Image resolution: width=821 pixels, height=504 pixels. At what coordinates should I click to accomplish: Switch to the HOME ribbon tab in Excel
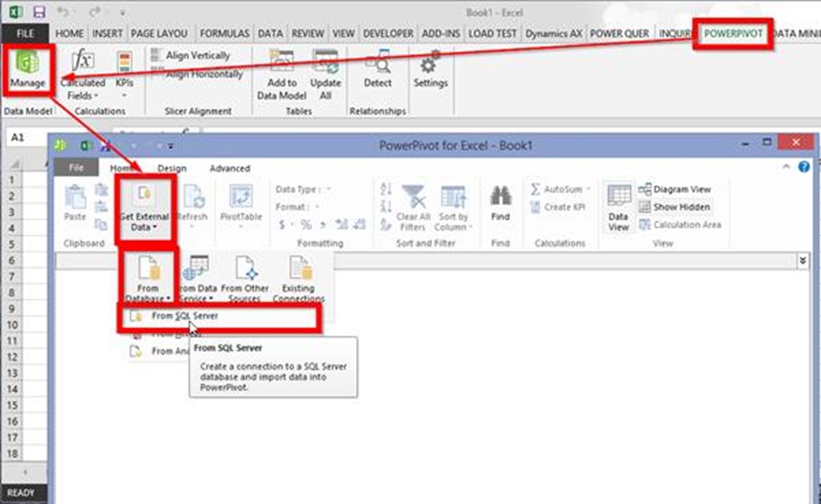(69, 34)
